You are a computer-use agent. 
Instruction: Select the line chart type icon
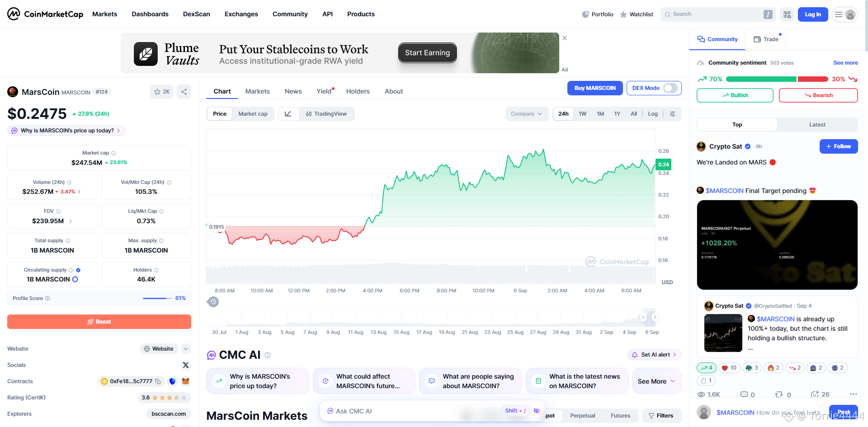tap(288, 114)
